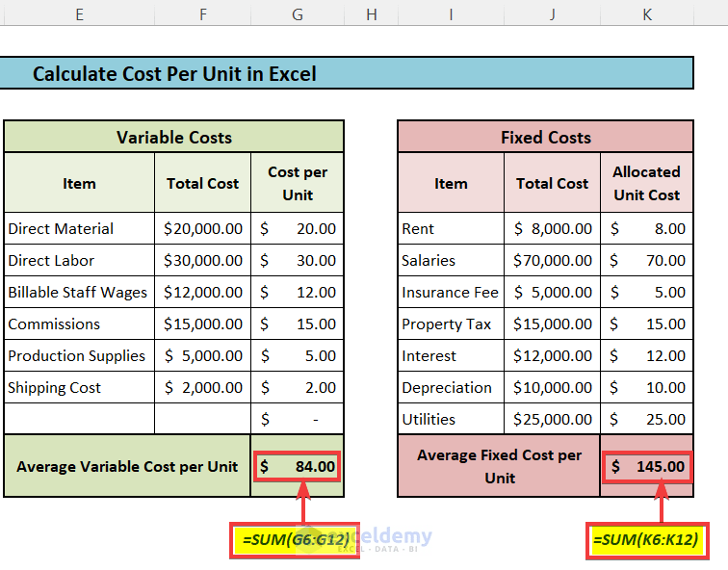Screen dimensions: 728x570
Task: Select the 'Salaries' cell
Action: pyautogui.click(x=451, y=260)
